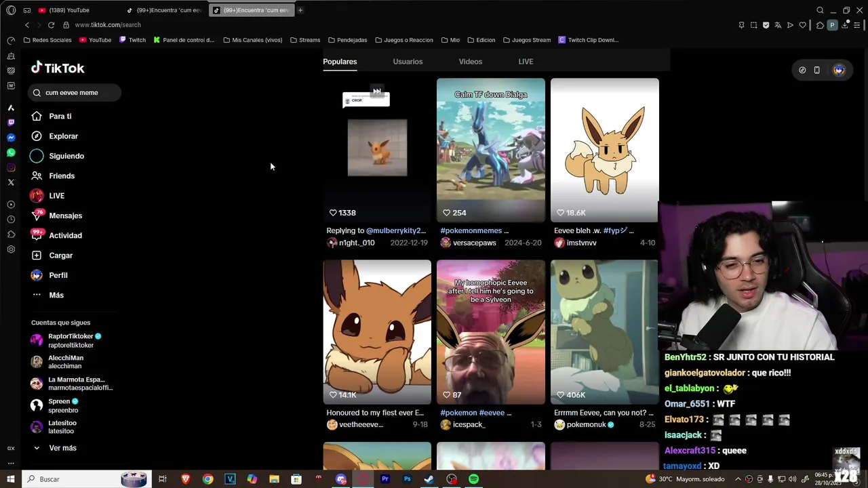Open Edicion bookmarks folder
Screen dimensions: 868x488
(481, 40)
